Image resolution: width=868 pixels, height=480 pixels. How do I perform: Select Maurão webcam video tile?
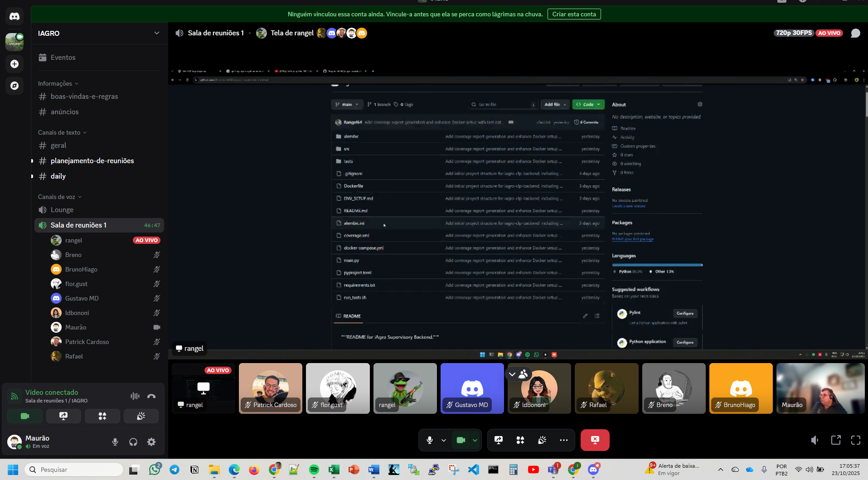[820, 388]
